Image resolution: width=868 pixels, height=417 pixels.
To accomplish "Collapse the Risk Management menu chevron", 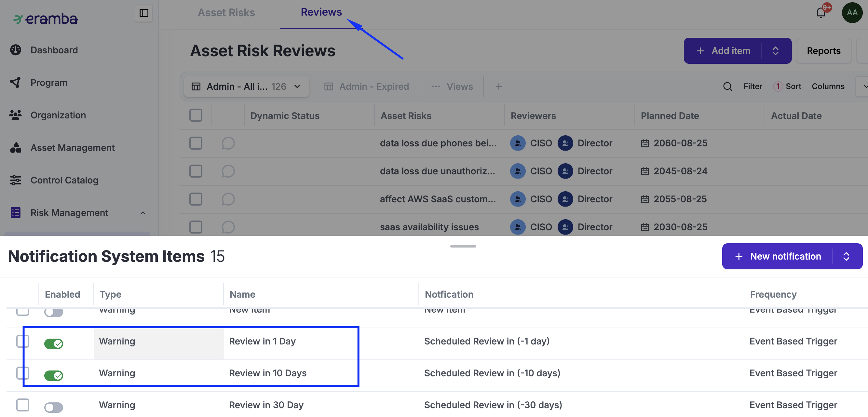I will (x=143, y=213).
